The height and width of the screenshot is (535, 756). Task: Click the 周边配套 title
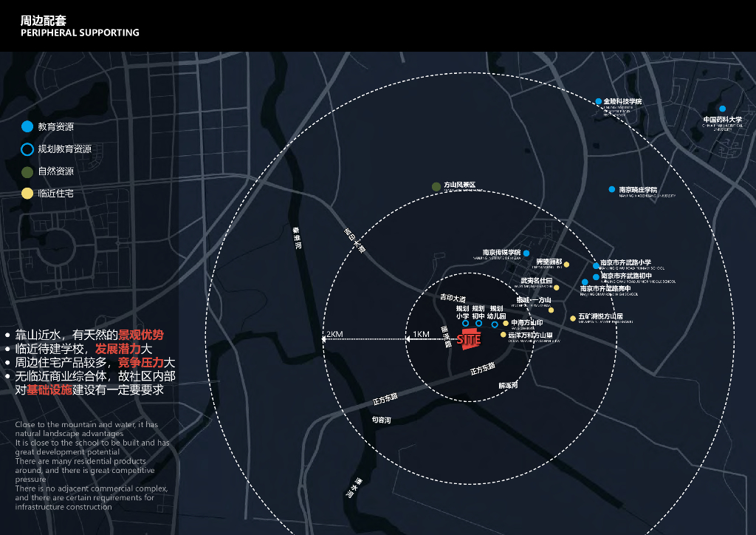click(x=44, y=20)
